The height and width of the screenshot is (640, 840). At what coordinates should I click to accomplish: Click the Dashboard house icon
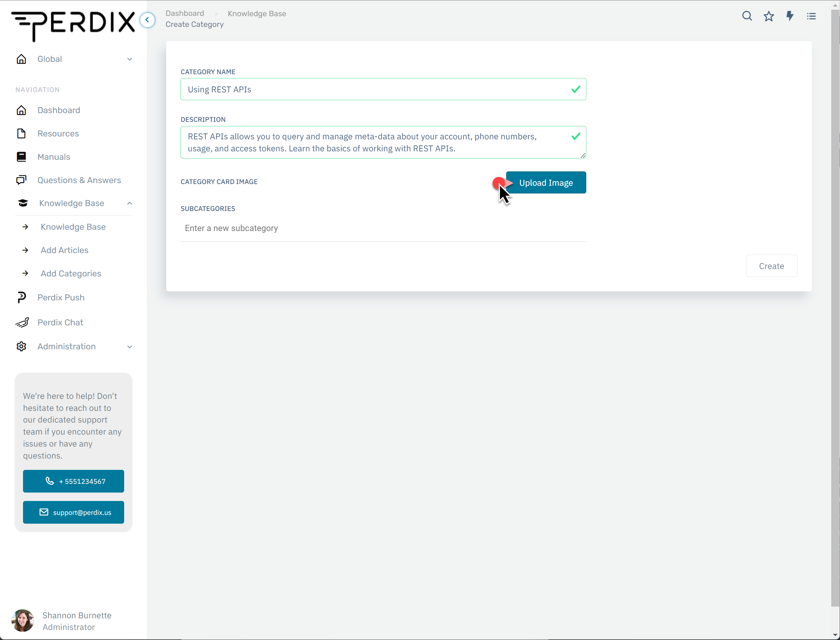pos(21,110)
